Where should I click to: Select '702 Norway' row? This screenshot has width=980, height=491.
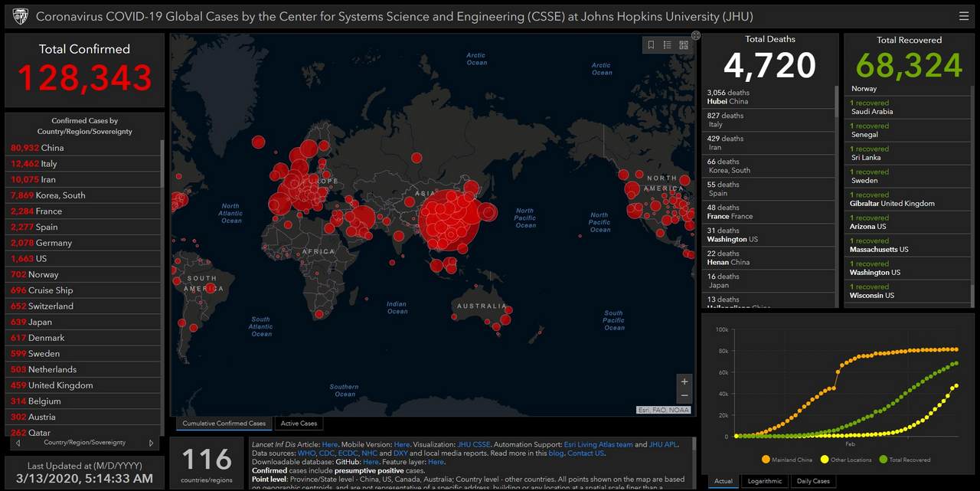(84, 274)
